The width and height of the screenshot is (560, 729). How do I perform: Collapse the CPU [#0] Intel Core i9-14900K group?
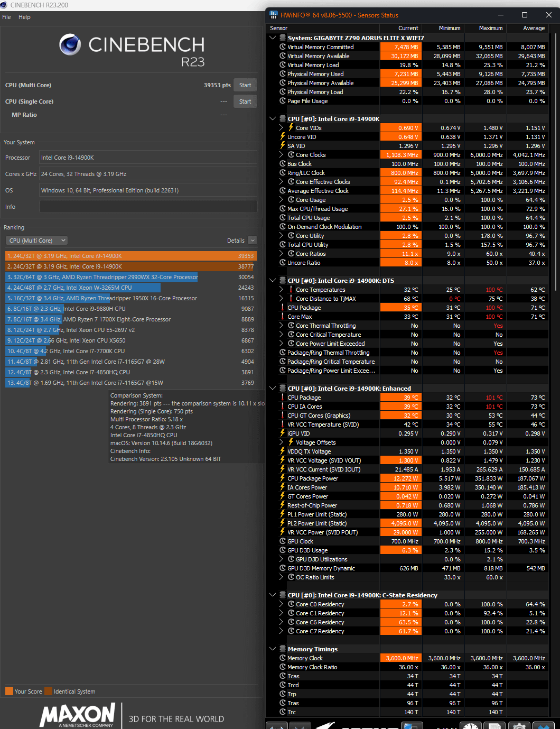[x=273, y=119]
